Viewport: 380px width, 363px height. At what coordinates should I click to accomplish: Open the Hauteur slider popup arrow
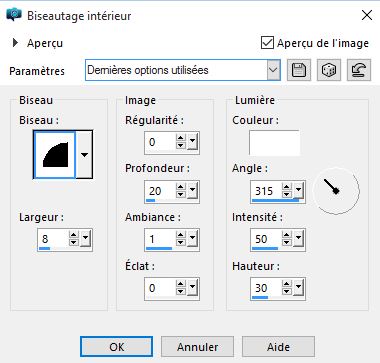coord(298,288)
